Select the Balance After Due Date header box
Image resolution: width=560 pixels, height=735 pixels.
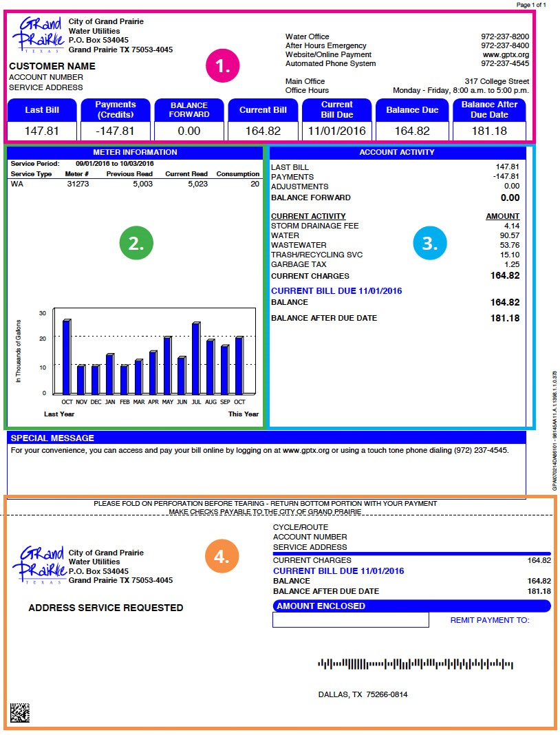click(489, 109)
